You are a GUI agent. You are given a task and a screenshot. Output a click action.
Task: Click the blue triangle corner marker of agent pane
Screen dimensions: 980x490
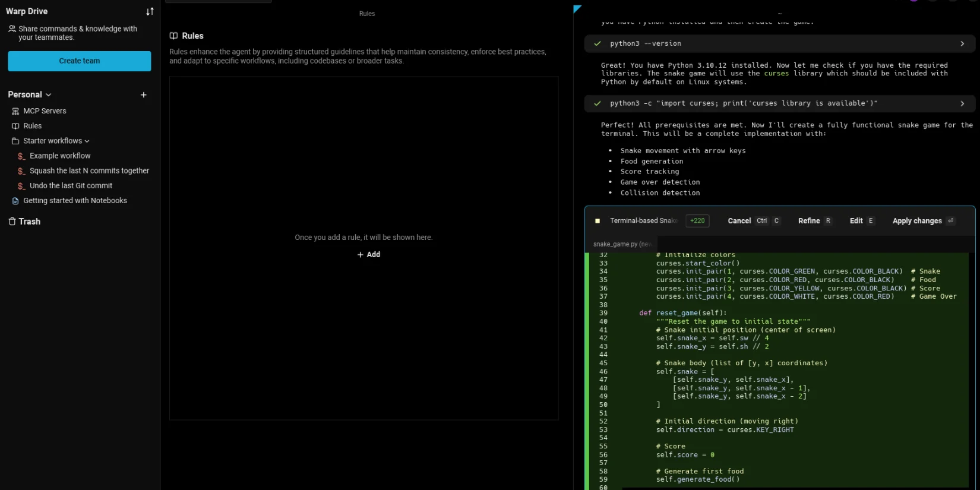(x=577, y=9)
